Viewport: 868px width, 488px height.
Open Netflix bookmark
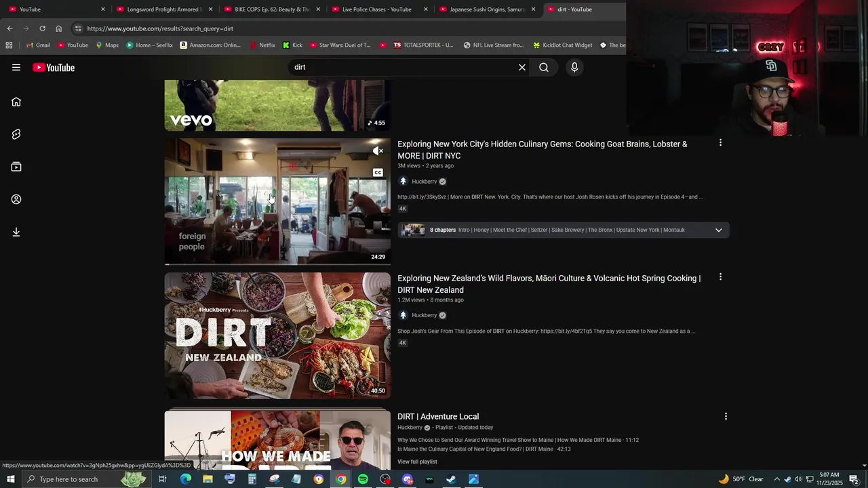[262, 45]
